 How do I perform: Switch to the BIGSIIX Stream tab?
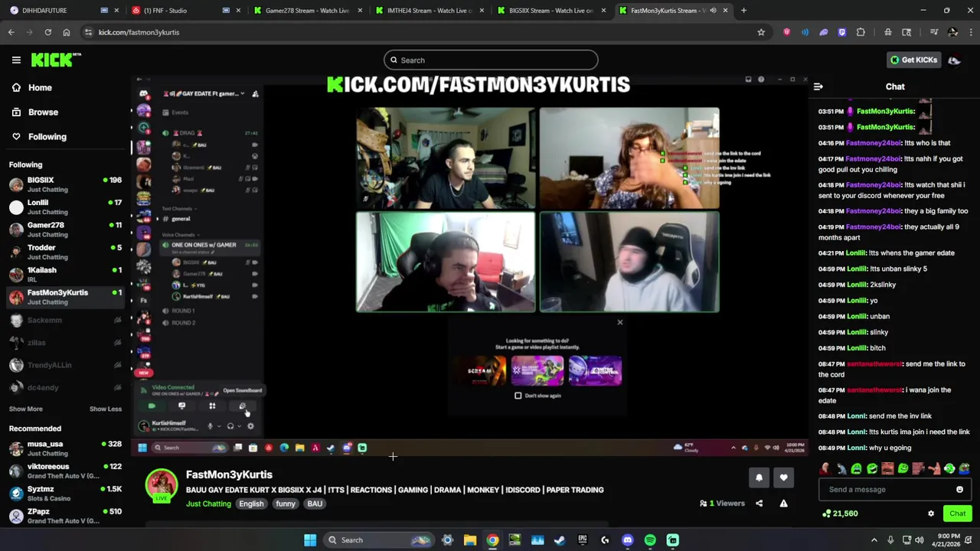551,11
